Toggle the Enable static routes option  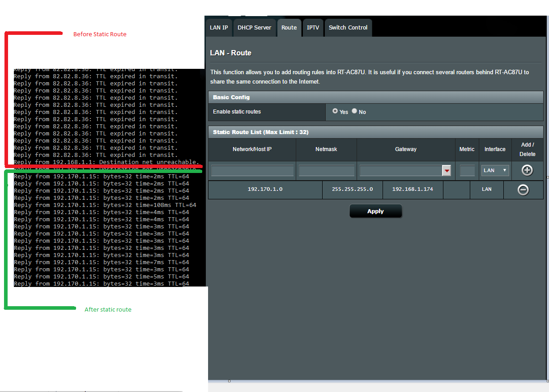(335, 111)
